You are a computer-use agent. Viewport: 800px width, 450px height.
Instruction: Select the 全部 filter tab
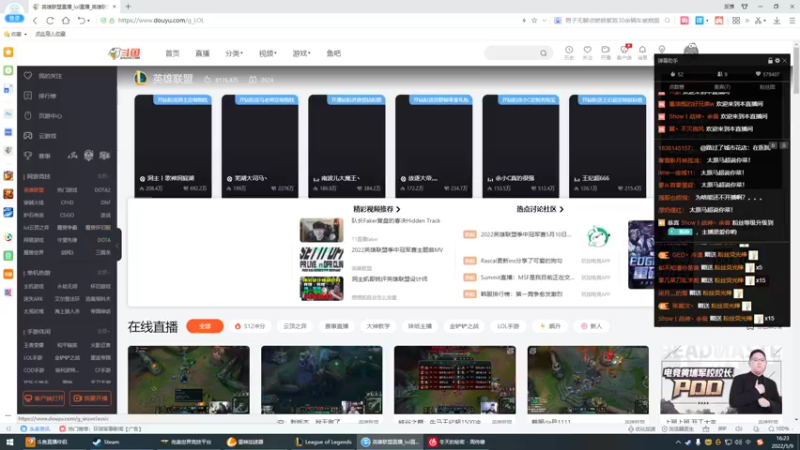[205, 326]
